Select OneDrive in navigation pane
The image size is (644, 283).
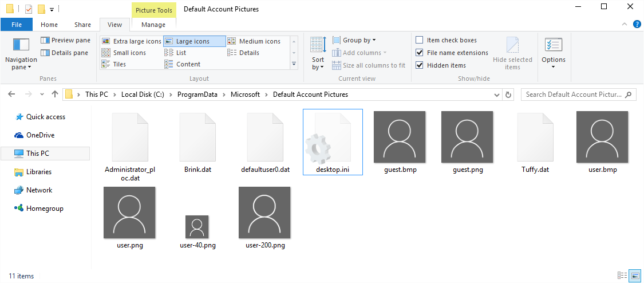(x=34, y=135)
